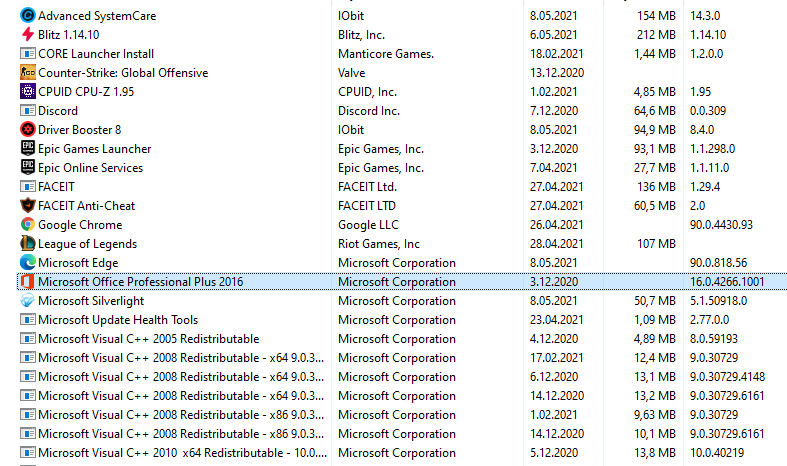Click the red Driver Booster 8 icon
The height and width of the screenshot is (466, 787).
(28, 130)
